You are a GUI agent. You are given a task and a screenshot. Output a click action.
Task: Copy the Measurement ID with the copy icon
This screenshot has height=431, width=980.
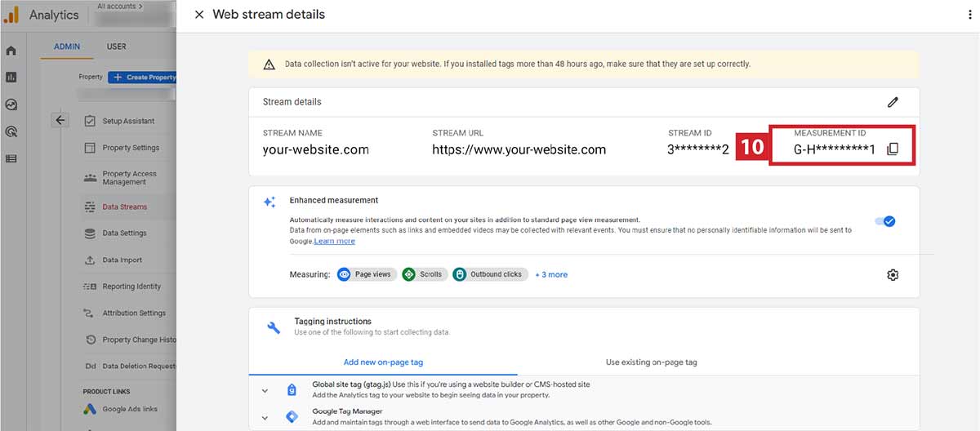click(893, 149)
